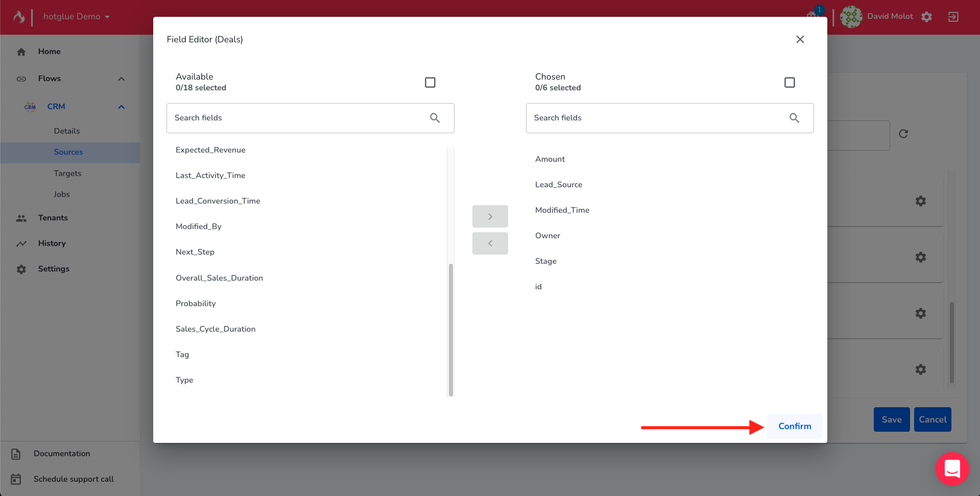980x496 pixels.
Task: Click Cancel button behind dialog
Action: [932, 419]
